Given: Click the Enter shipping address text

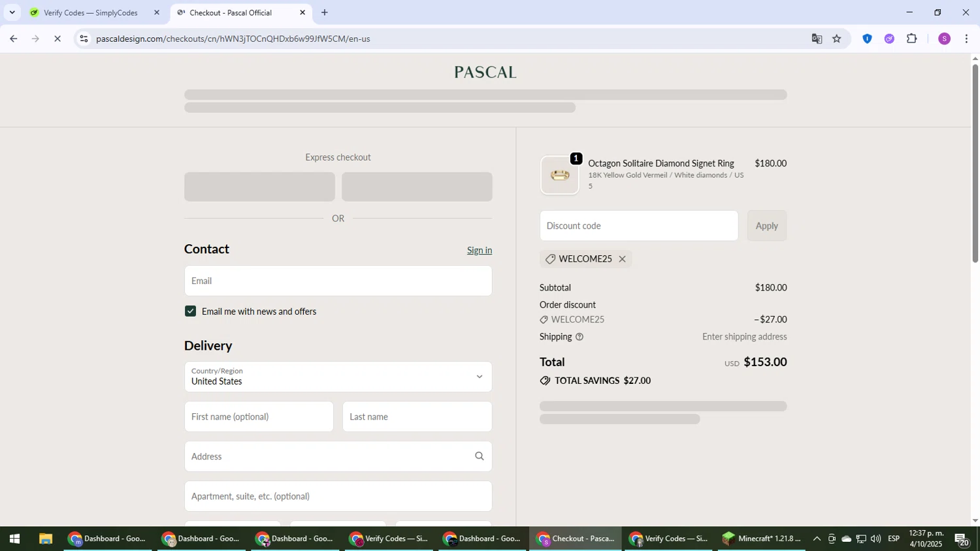Looking at the screenshot, I should tap(744, 337).
